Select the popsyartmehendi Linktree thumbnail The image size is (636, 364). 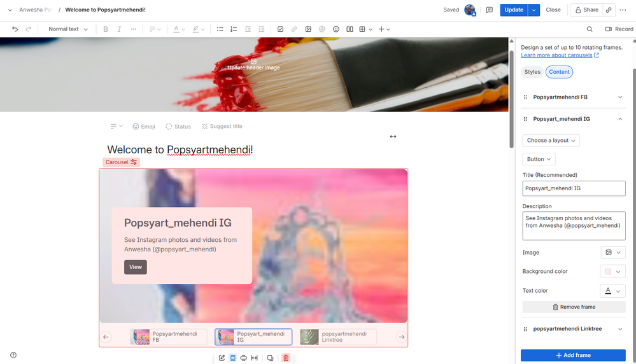point(338,337)
